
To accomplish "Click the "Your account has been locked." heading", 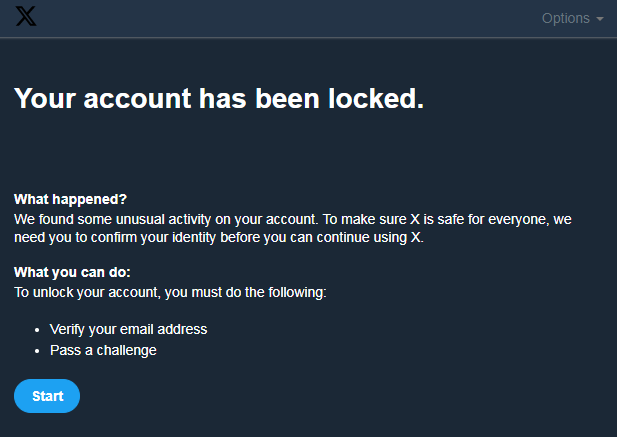I will pos(219,98).
